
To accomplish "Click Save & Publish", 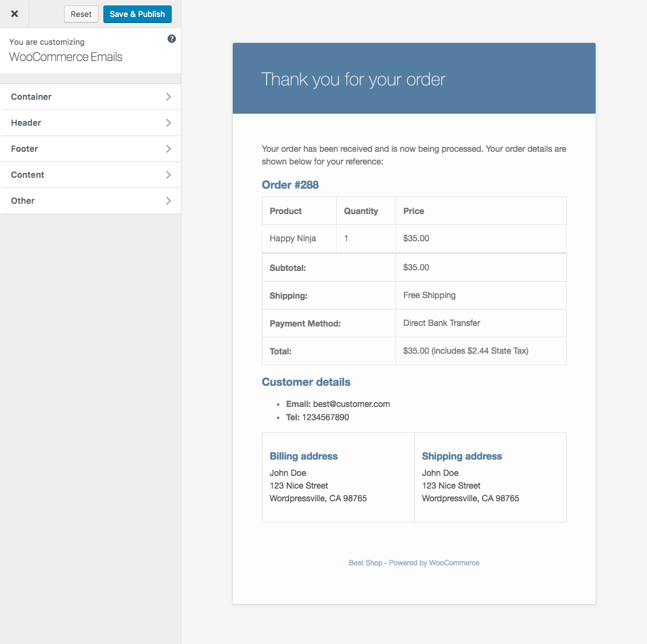I will tap(137, 14).
